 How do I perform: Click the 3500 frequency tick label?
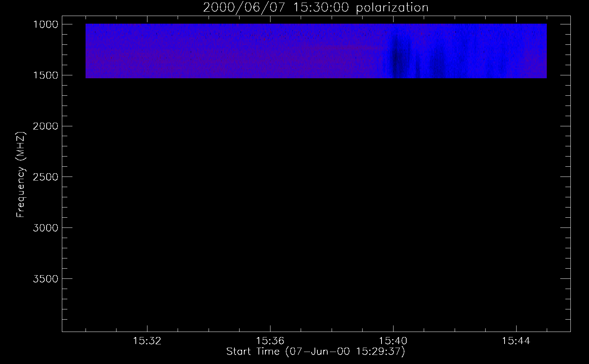pyautogui.click(x=46, y=279)
